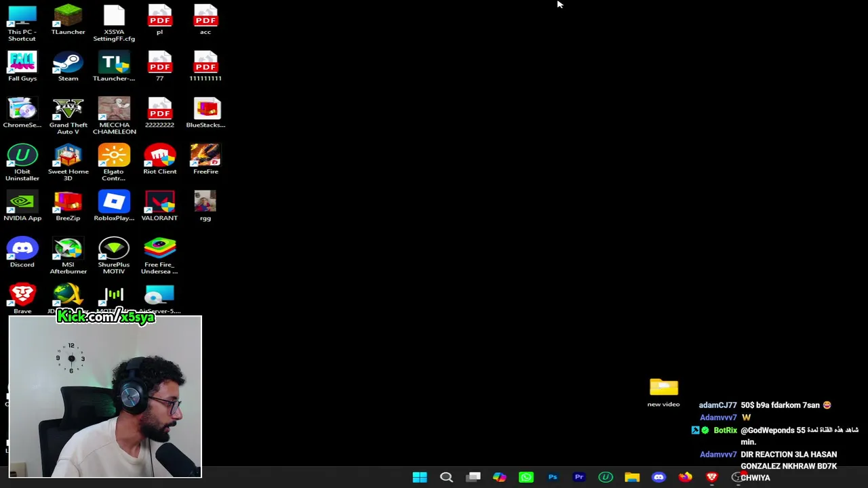This screenshot has height=488, width=868.
Task: Open the MECCHA CHAMELEON desktop item
Action: pos(114,117)
